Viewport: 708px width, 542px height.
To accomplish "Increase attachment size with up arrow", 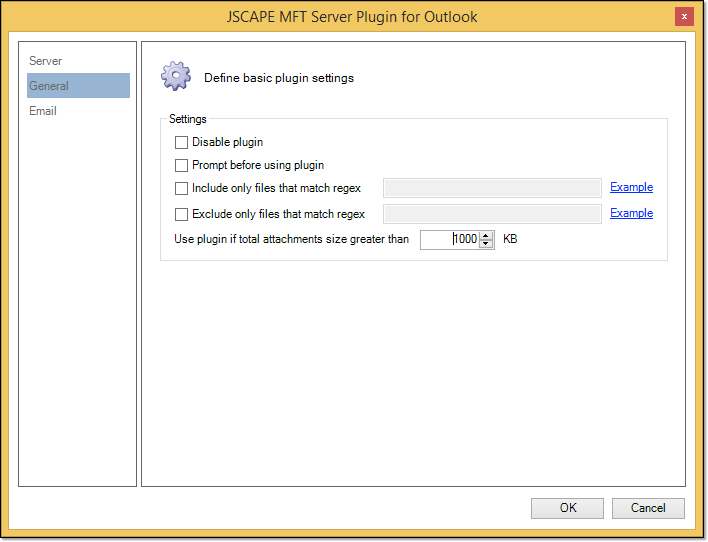I will 486,235.
